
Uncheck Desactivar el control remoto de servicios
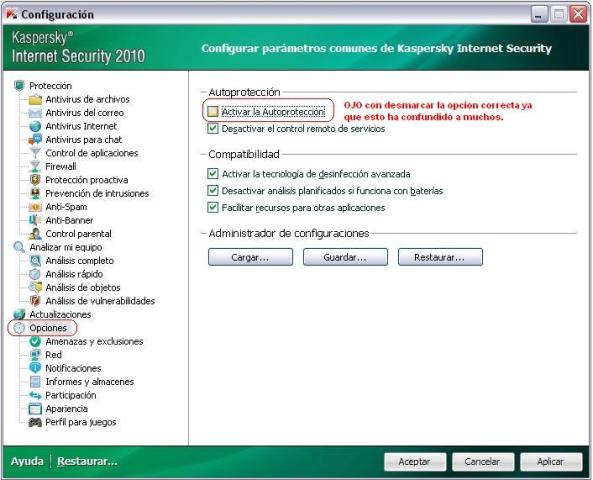(x=213, y=129)
